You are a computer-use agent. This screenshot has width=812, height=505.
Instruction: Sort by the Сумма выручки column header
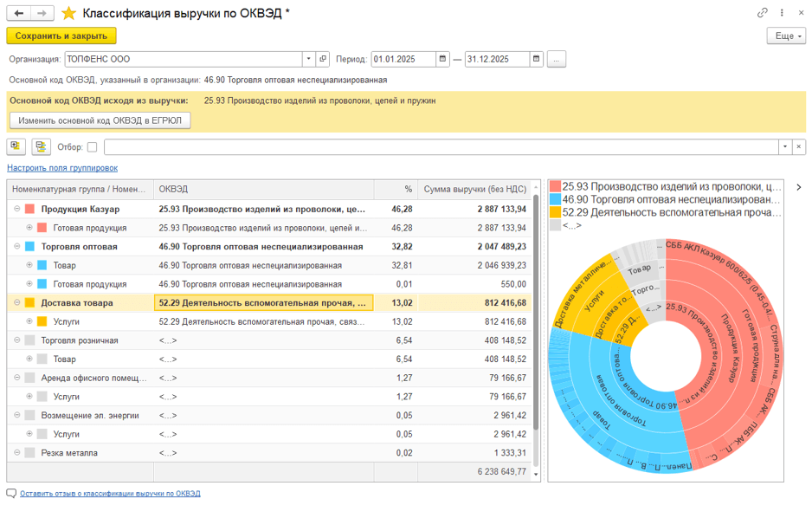(474, 189)
